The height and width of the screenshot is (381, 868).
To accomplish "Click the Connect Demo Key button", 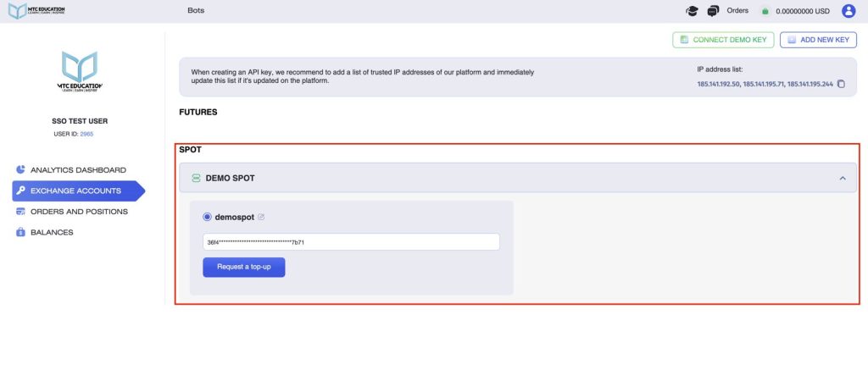I will click(x=722, y=40).
